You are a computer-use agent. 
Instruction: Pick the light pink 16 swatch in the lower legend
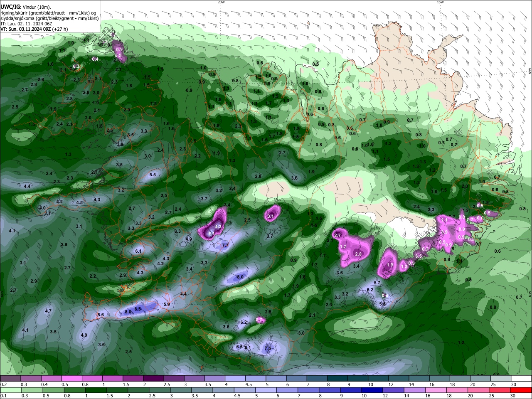[436, 390]
